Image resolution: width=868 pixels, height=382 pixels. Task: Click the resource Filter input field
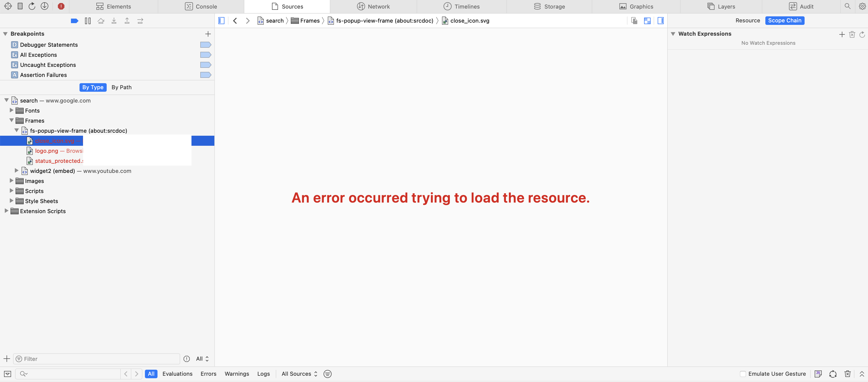[x=98, y=359]
